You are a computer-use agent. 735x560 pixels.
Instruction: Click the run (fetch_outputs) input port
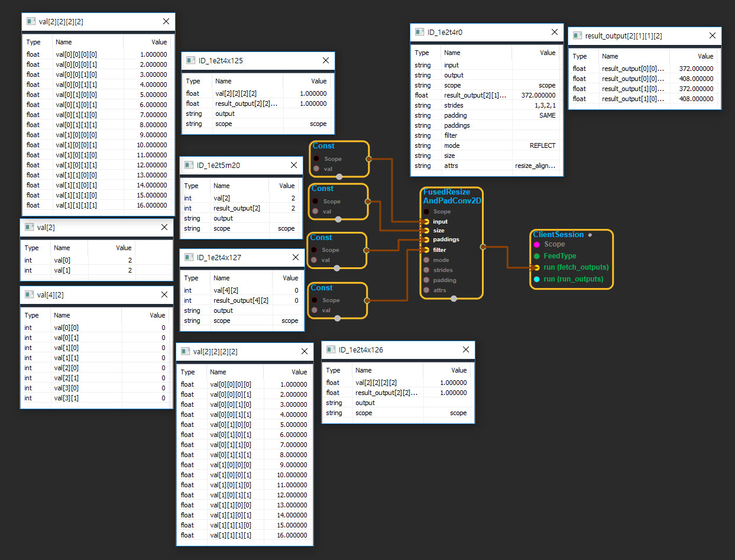point(536,267)
